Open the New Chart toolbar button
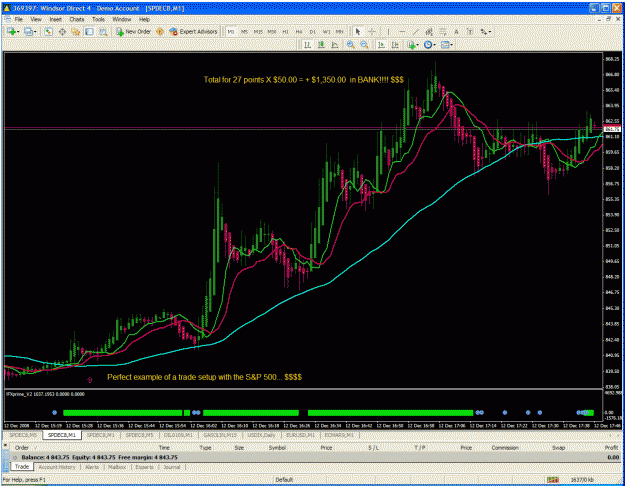The width and height of the screenshot is (625, 486). tap(12, 31)
